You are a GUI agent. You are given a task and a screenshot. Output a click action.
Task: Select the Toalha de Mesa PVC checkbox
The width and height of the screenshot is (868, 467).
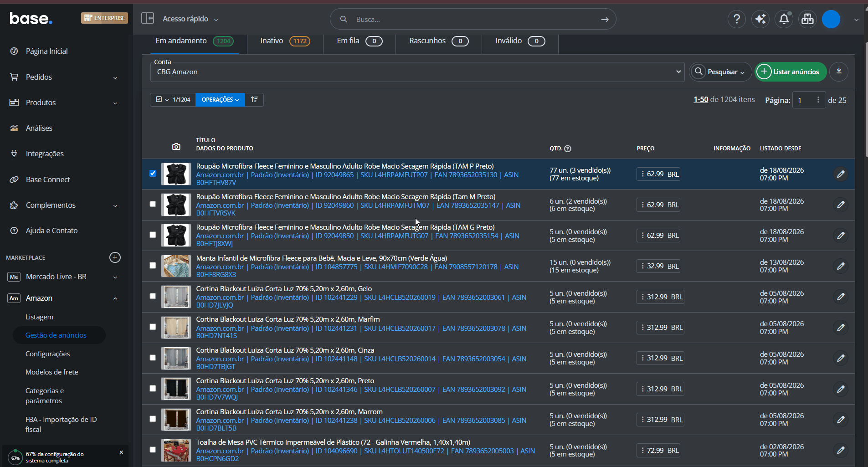[x=153, y=450]
